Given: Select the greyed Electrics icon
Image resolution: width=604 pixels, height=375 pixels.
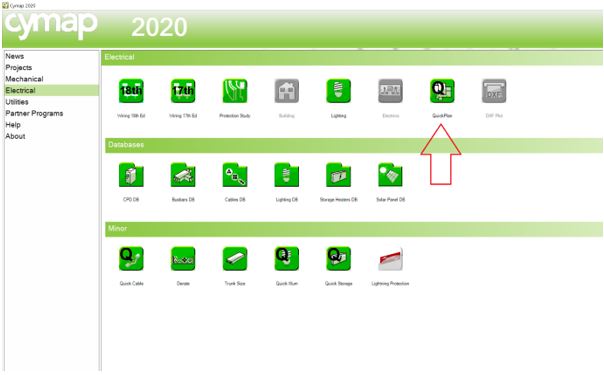Looking at the screenshot, I should pyautogui.click(x=391, y=91).
